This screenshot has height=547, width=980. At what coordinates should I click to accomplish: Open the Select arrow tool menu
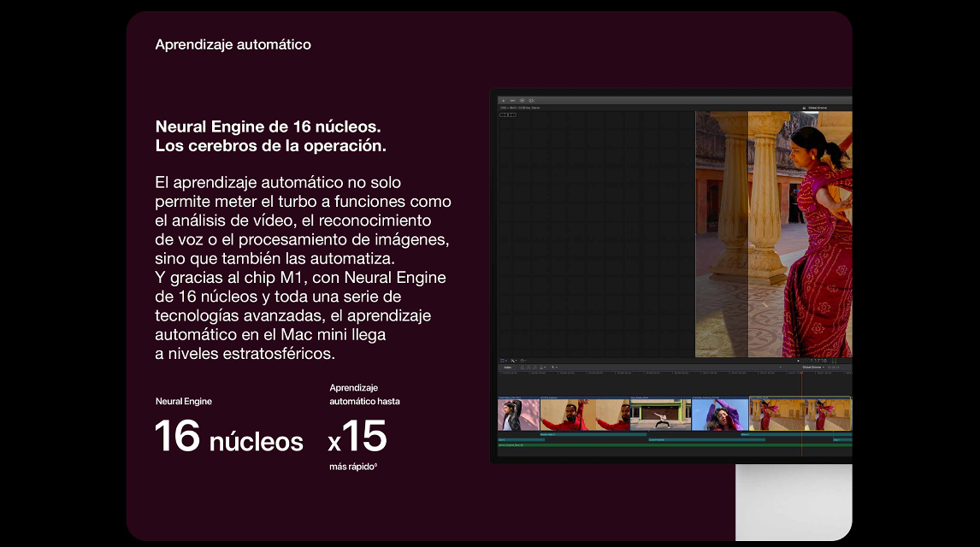(x=554, y=368)
